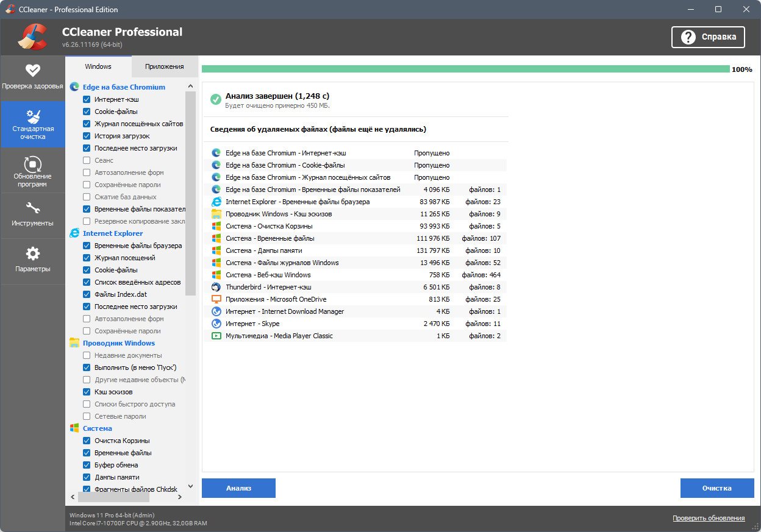Click the Microsoft OneDrive result icon
The width and height of the screenshot is (761, 532).
216,299
